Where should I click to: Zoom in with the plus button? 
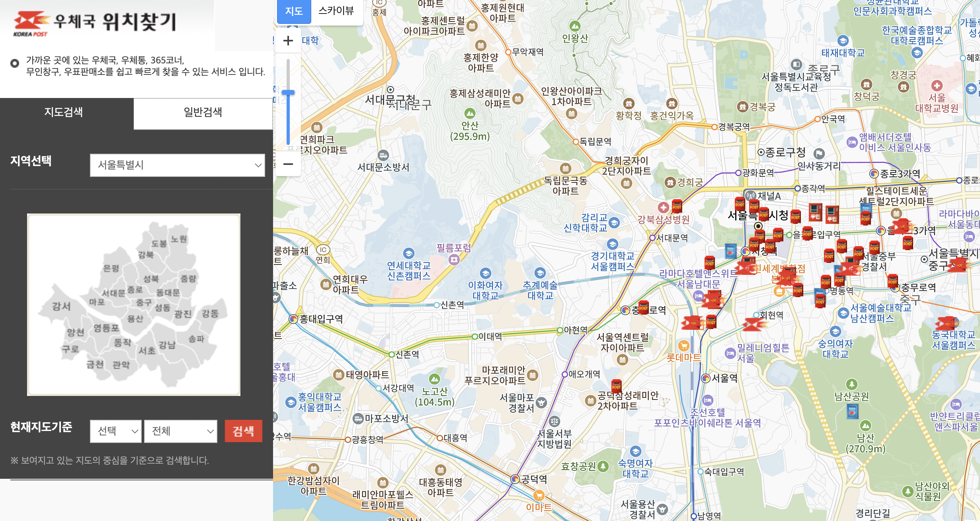pyautogui.click(x=288, y=41)
